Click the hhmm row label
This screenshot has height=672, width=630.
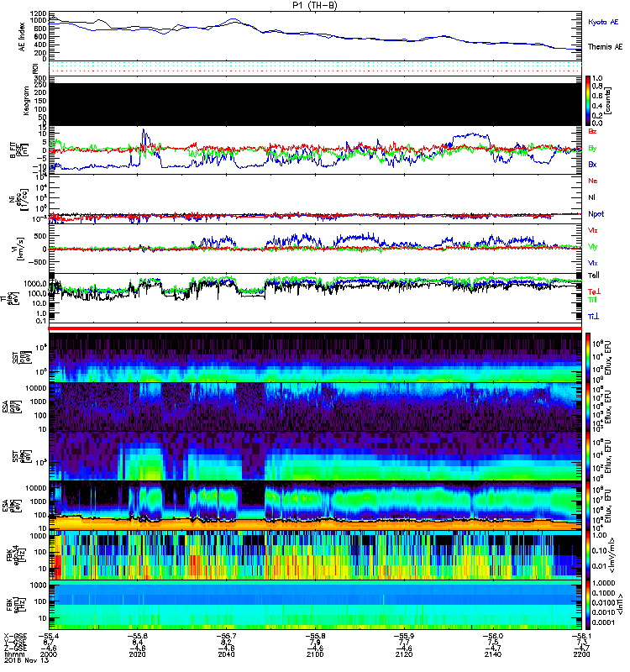(x=13, y=654)
